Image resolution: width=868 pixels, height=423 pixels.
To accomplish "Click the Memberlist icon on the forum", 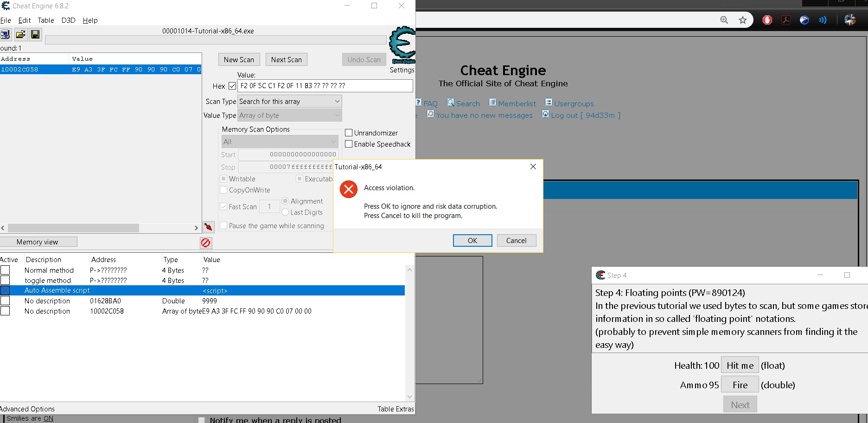I will point(492,103).
